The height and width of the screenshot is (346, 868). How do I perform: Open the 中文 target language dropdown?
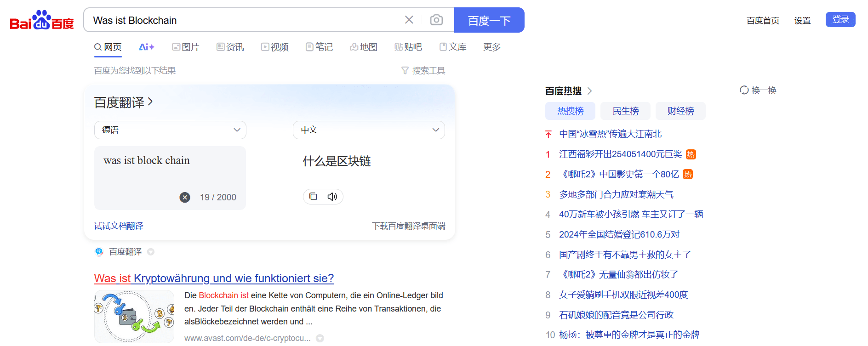369,130
